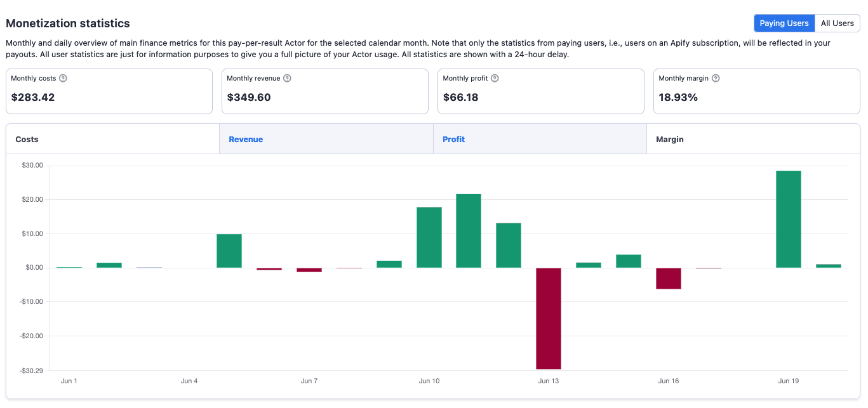Switch to Paying Users view

tap(784, 23)
